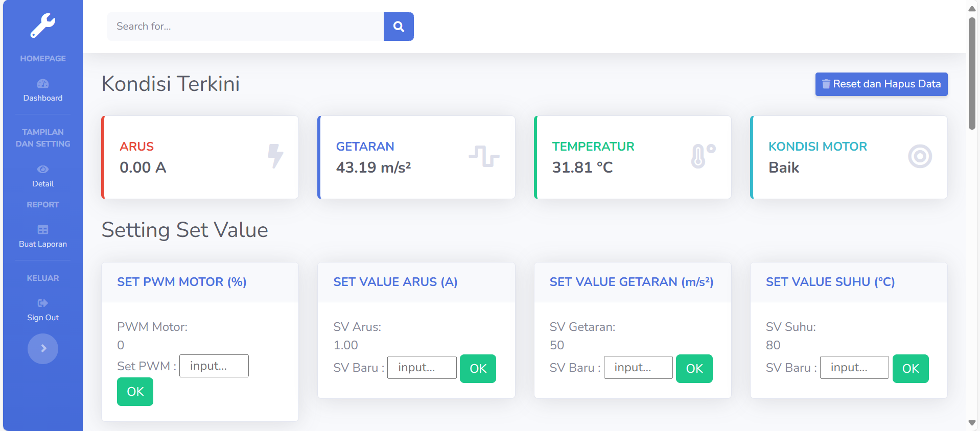The height and width of the screenshot is (431, 980).
Task: Click the waveform icon in Getaran card
Action: click(x=484, y=156)
